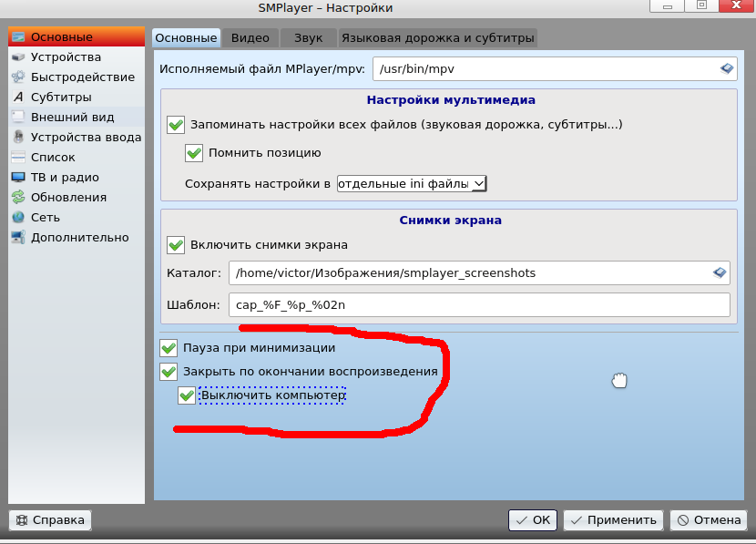Click the Дополнительно computer icon
The width and height of the screenshot is (756, 544).
(x=18, y=237)
